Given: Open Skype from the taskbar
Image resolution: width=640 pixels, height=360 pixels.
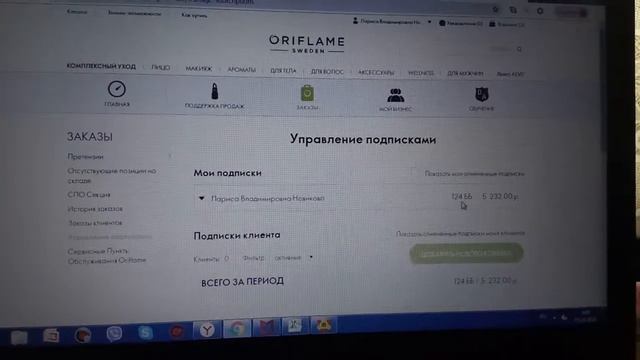Looking at the screenshot, I should click(145, 332).
